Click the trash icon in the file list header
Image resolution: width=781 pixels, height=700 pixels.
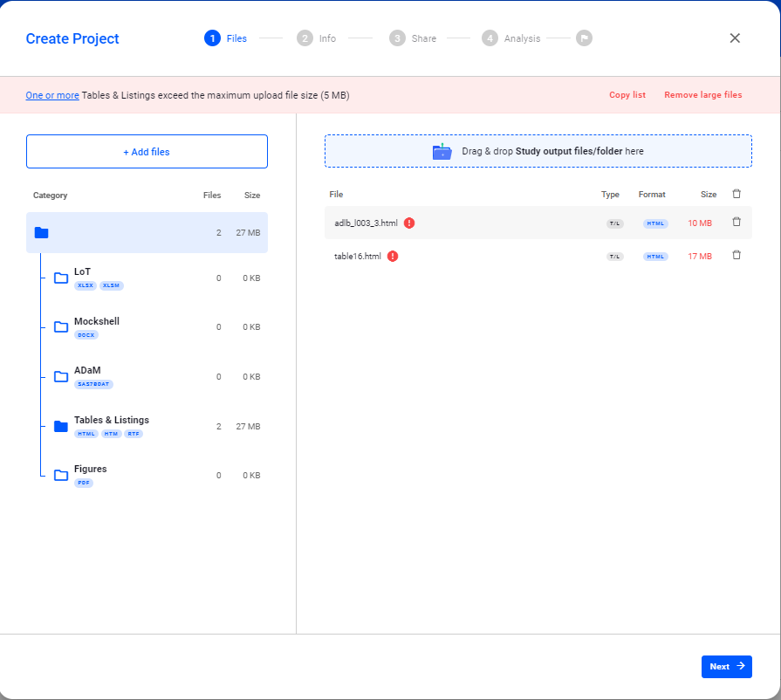click(x=736, y=194)
